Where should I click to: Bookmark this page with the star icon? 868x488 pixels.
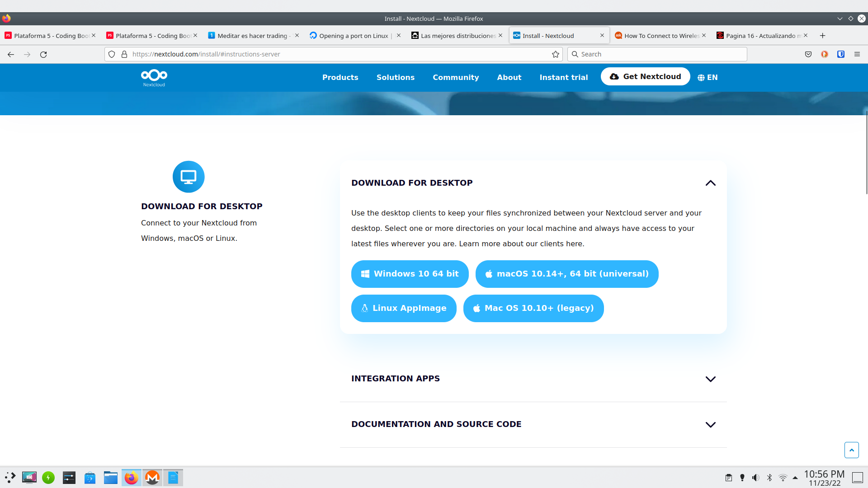click(x=556, y=54)
